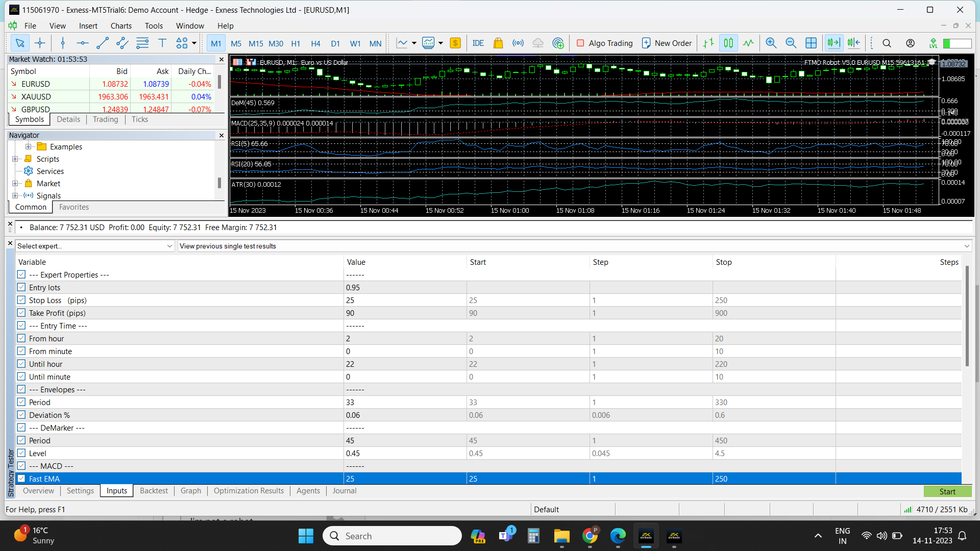Toggle the Until hour checkbox
The image size is (980, 551).
[x=21, y=364]
